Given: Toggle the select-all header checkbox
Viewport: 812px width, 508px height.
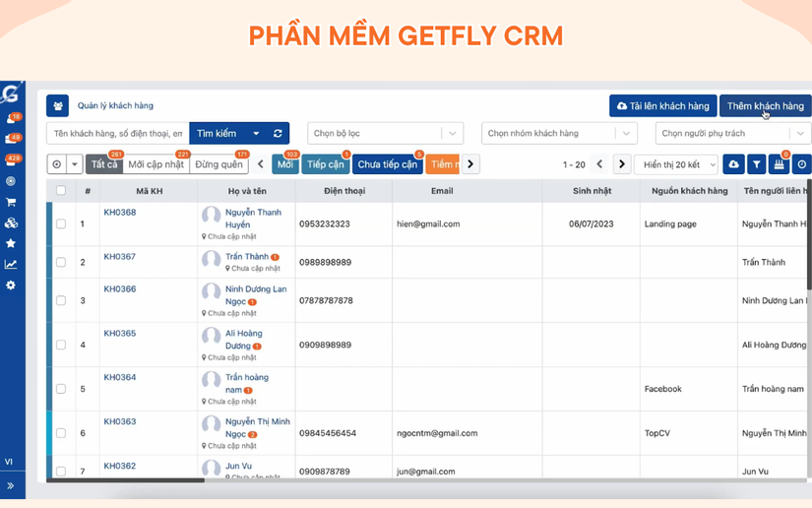Looking at the screenshot, I should click(x=61, y=191).
